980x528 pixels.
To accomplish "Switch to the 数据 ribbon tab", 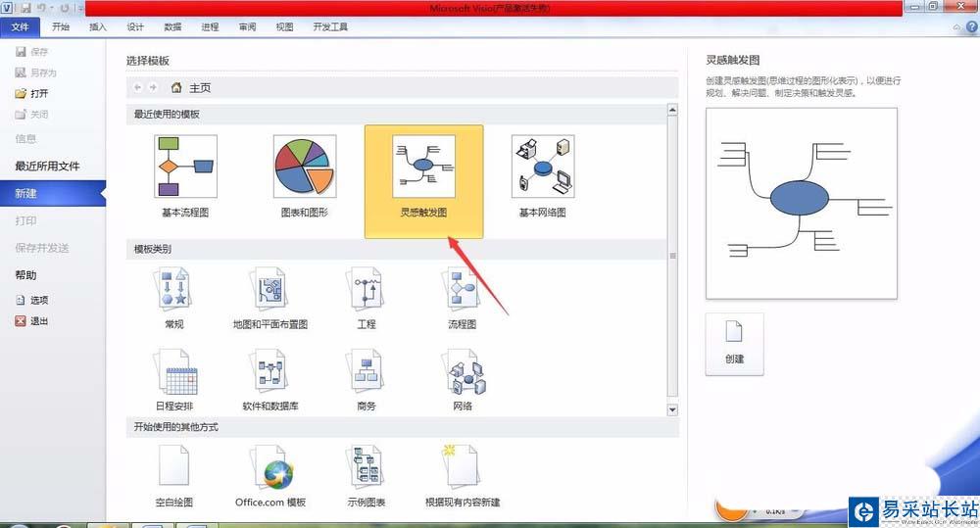I will click(172, 26).
